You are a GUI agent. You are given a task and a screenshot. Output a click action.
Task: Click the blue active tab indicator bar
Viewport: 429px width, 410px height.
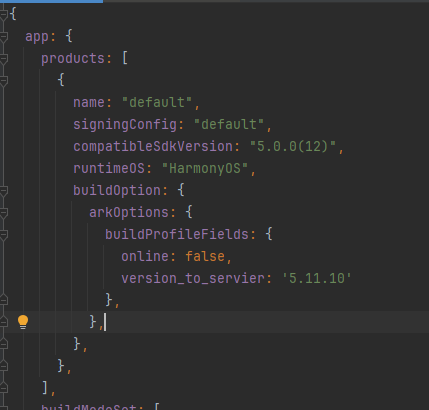pos(51,1)
